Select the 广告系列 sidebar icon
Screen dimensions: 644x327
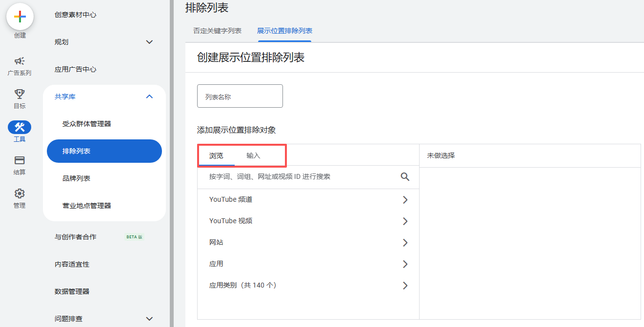pos(20,62)
